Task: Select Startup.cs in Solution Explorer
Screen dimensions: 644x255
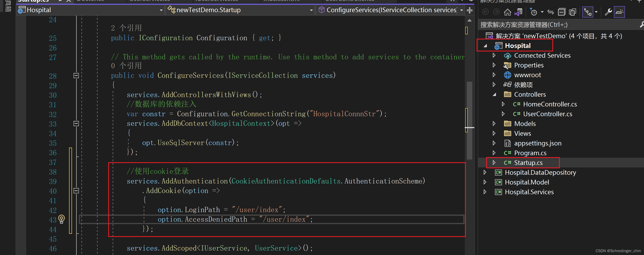Action: [x=528, y=162]
